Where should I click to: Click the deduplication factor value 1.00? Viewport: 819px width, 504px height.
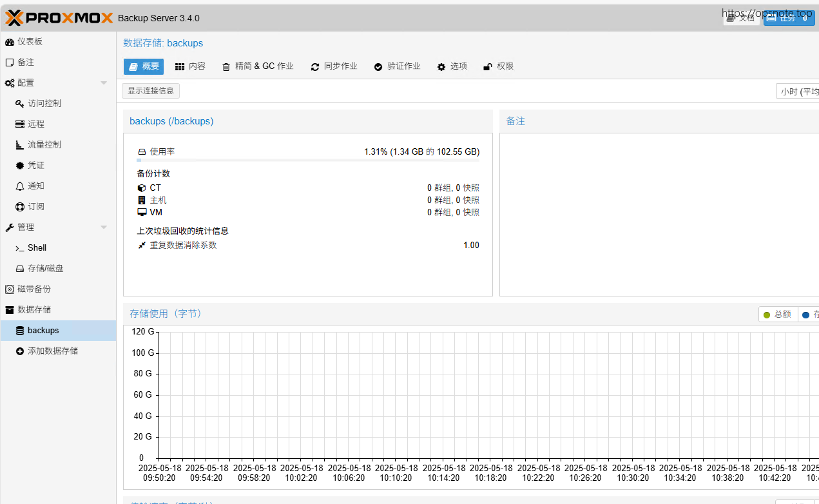point(471,246)
